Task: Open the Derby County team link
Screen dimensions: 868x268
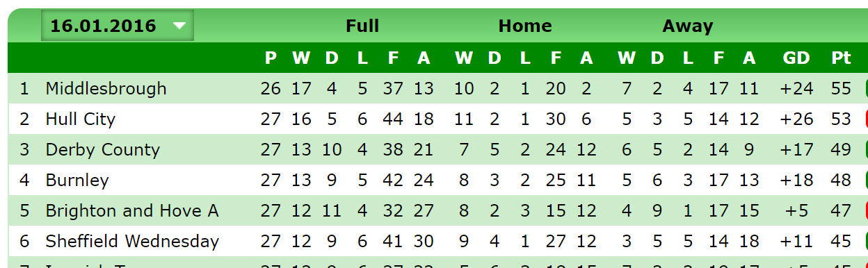Action: [x=102, y=149]
